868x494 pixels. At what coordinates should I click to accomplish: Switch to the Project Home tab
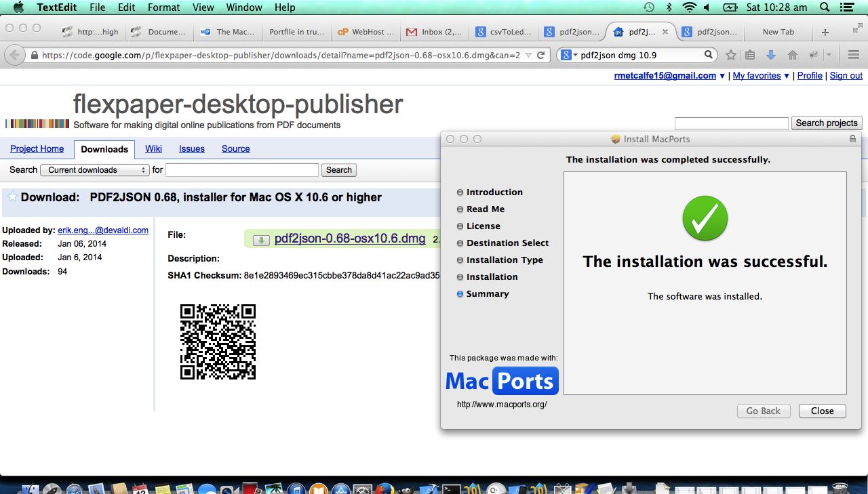pyautogui.click(x=37, y=149)
